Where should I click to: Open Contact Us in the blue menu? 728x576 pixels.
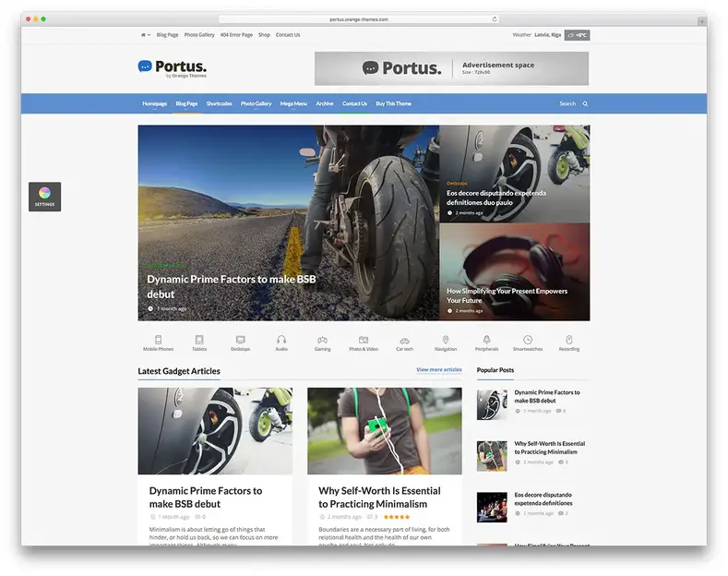click(x=354, y=103)
